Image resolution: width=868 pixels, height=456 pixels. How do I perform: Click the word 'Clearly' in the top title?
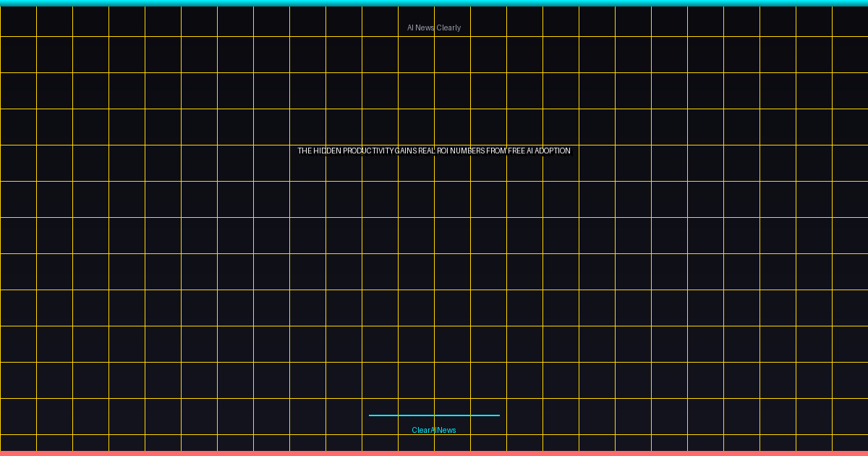[x=448, y=28]
